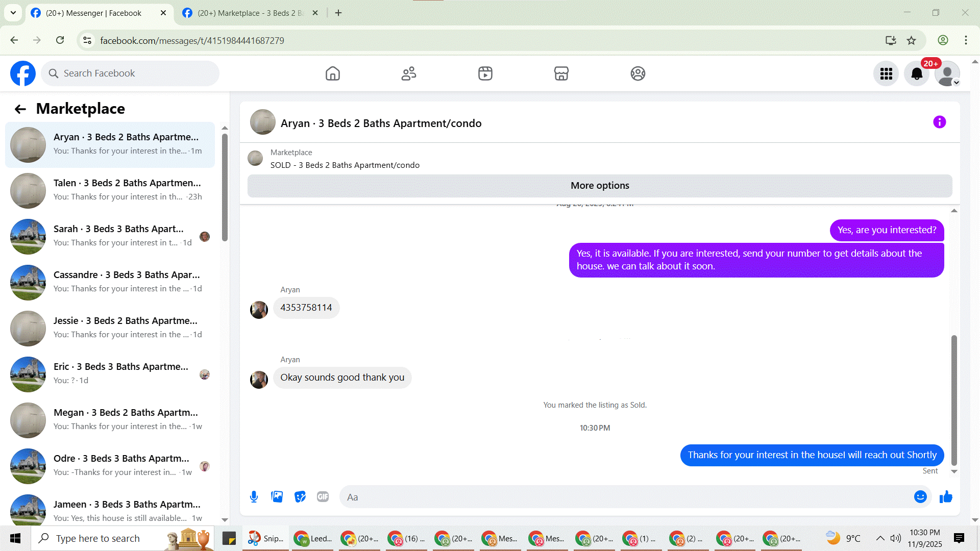Open the Windows notification center
980x551 pixels.
(x=959, y=538)
